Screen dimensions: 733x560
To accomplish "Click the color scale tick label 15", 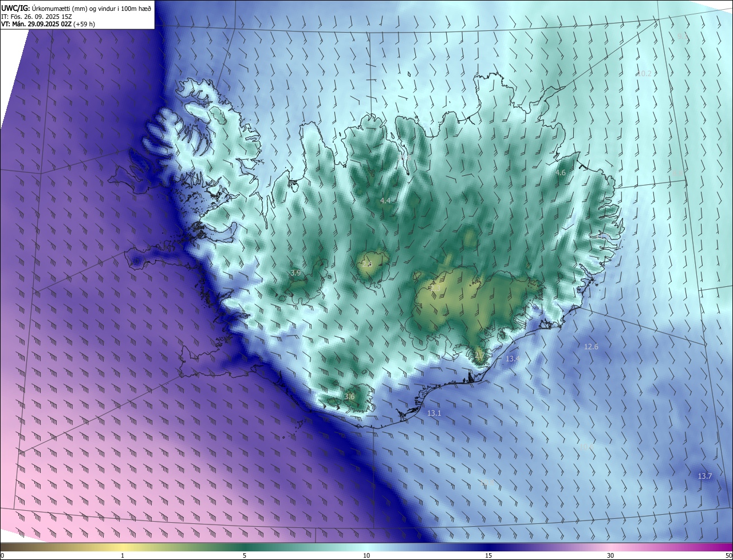I will [x=488, y=555].
